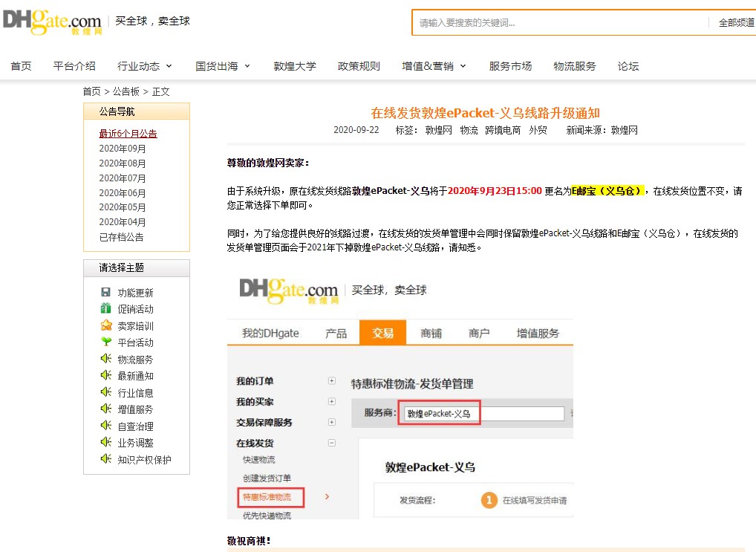The width and height of the screenshot is (756, 552).
Task: Select 卖家培训 topic
Action: (x=135, y=326)
